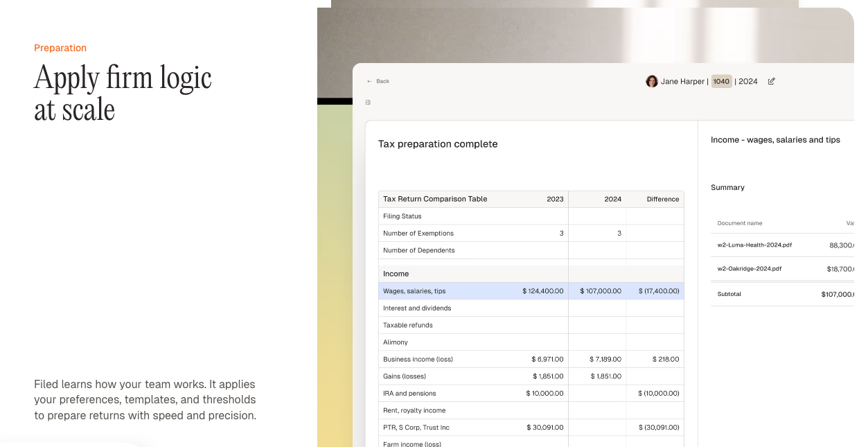Viewport: 868px width, 447px height.
Task: Select the Rent, royalty income row
Action: coord(531,410)
